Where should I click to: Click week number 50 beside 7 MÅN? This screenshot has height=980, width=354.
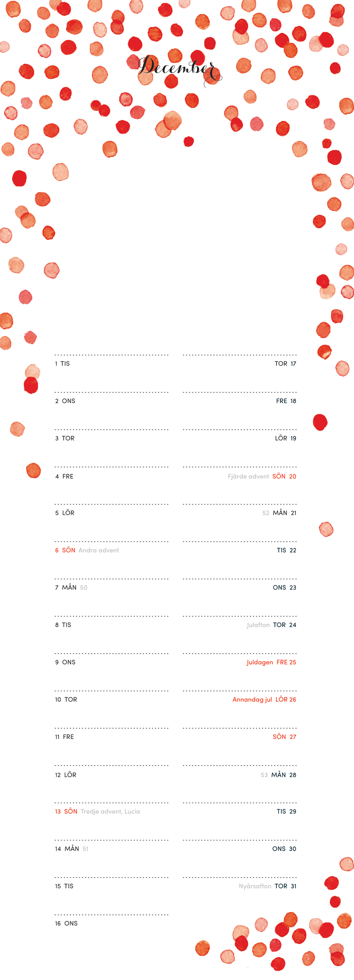tap(84, 588)
